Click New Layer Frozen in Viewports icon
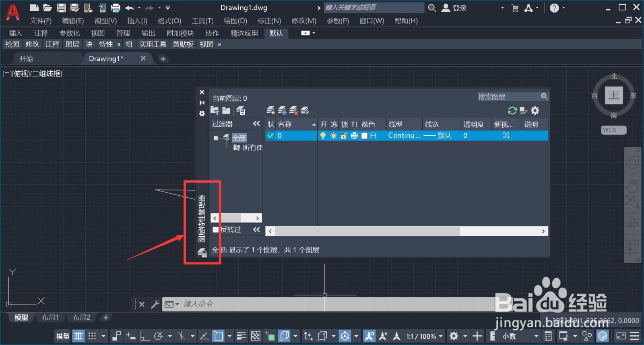The height and width of the screenshot is (345, 644). pyautogui.click(x=282, y=110)
